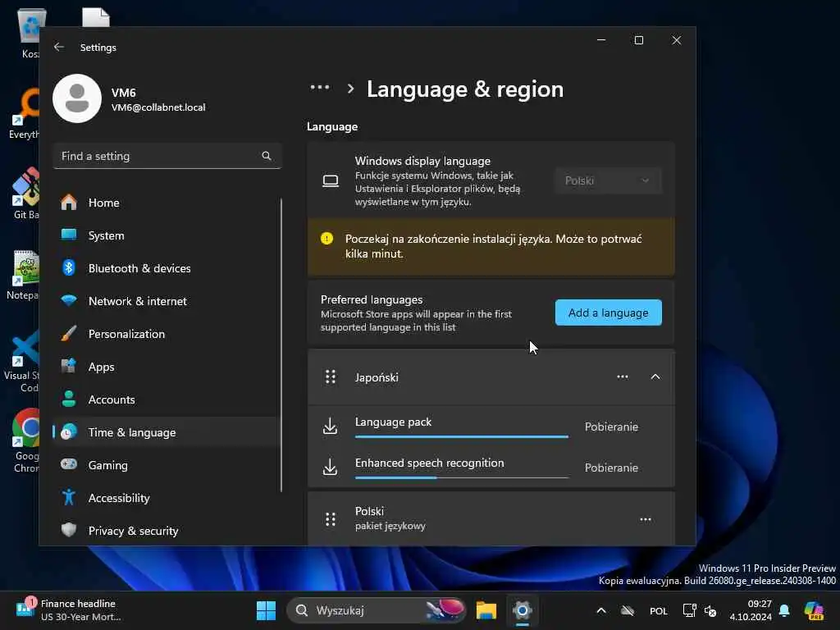Open the Finance headline widget
Image resolution: width=840 pixels, height=630 pixels.
point(70,610)
